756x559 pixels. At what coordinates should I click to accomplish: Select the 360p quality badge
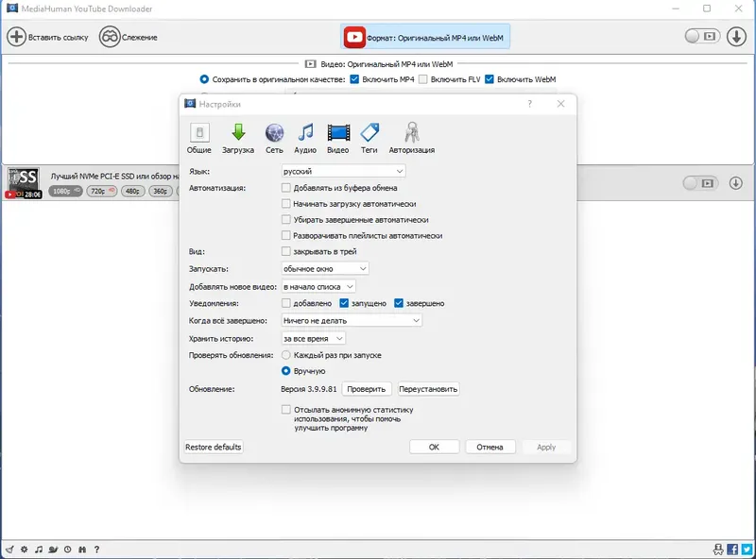click(161, 192)
